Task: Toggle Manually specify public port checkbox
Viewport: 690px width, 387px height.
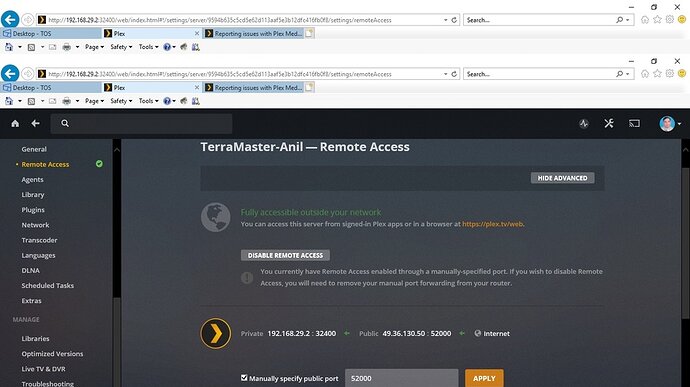Action: [x=244, y=378]
